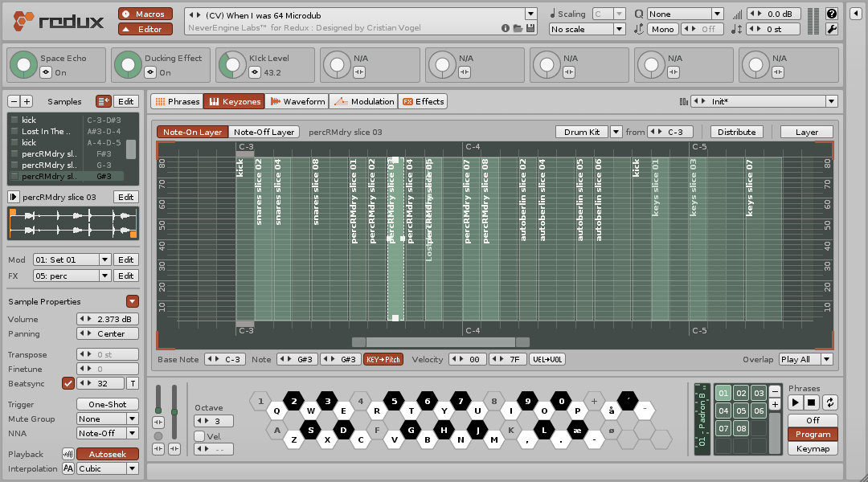Click the help question mark icon
Viewport: 868px width, 482px height.
coord(832,14)
